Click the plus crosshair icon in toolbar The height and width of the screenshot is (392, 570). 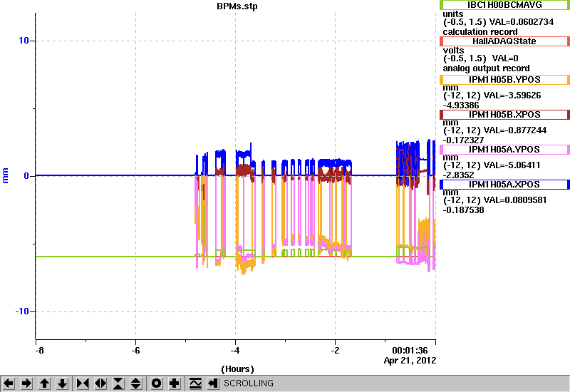click(175, 383)
